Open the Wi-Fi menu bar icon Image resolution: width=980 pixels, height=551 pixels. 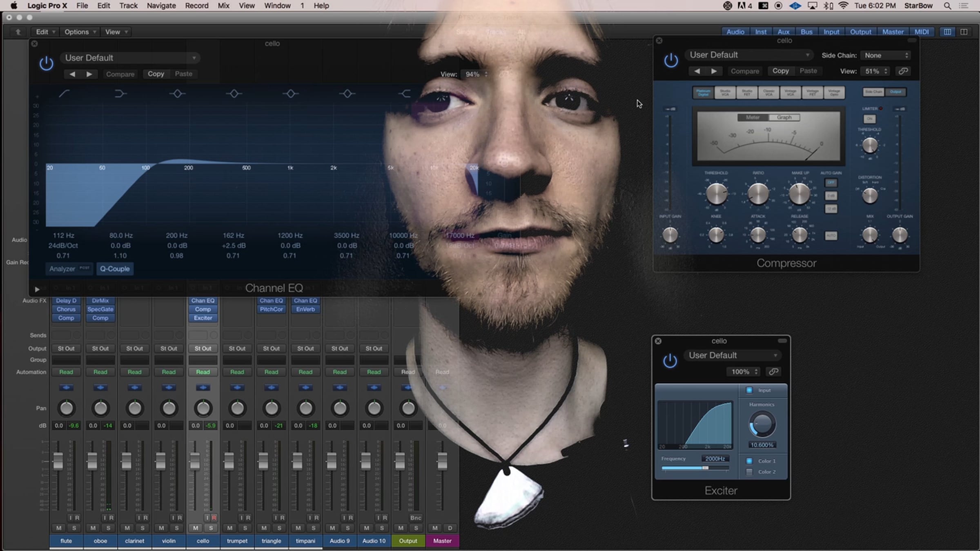coord(843,6)
